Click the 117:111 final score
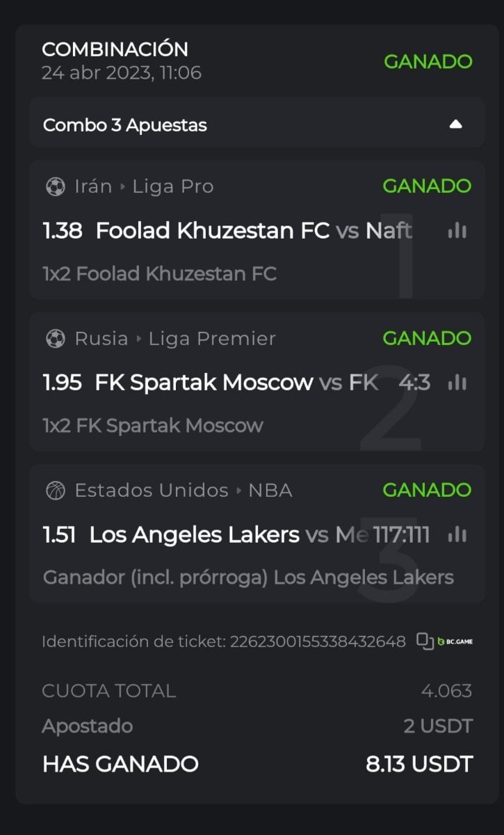Screen dimensions: 504x835 tap(401, 534)
